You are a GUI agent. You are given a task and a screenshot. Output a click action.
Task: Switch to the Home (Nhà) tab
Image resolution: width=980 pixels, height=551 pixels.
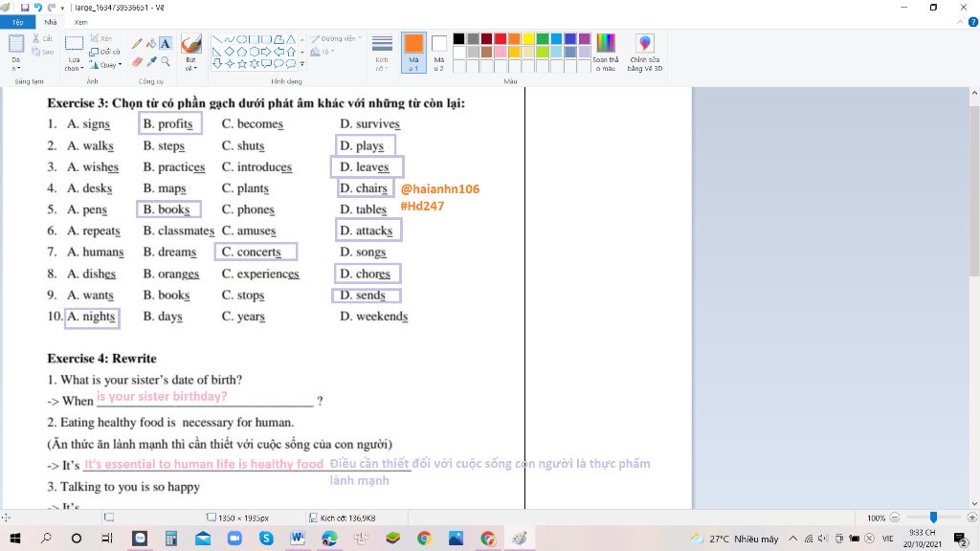(51, 22)
